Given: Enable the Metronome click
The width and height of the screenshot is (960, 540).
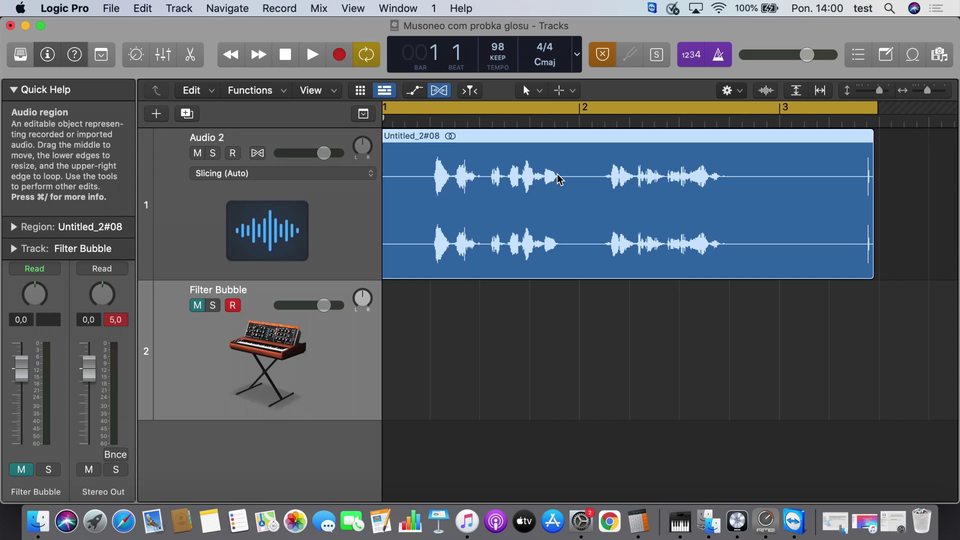Looking at the screenshot, I should pos(718,54).
